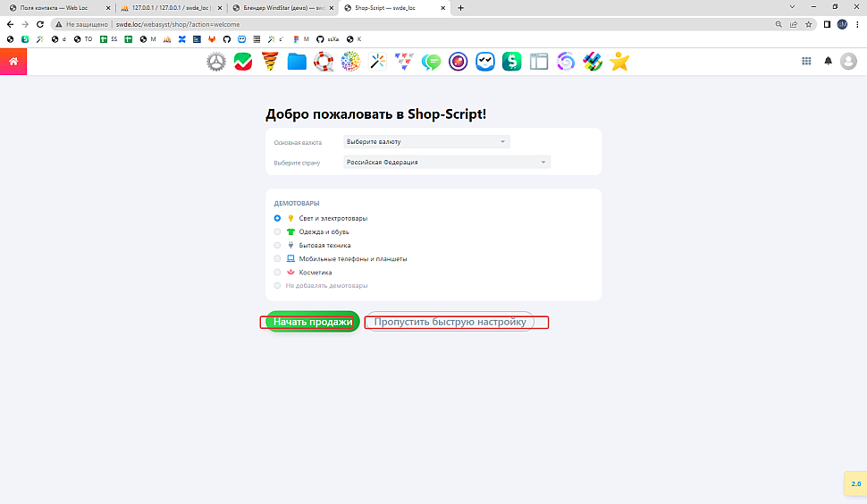Click the green dollar sign app icon
Image resolution: width=867 pixels, height=504 pixels.
click(x=511, y=62)
